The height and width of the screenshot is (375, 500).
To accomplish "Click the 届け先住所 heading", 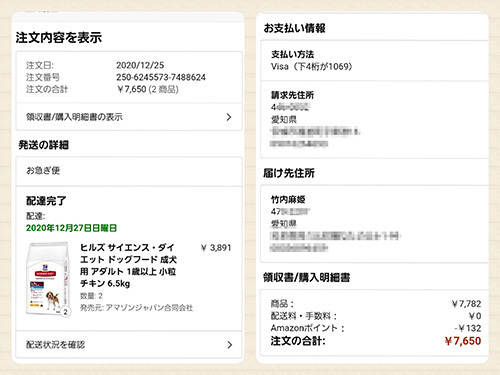I will (289, 173).
